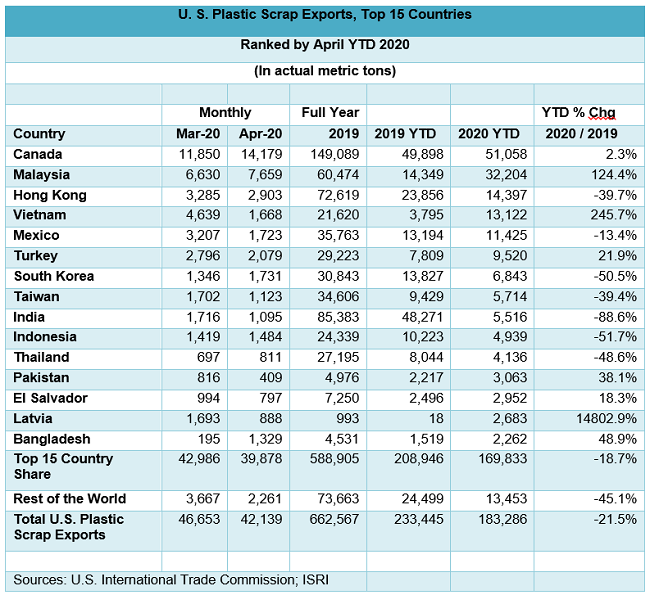This screenshot has width=650, height=595.
Task: Click Latvia's 14802.9% change cell
Action: pos(603,418)
